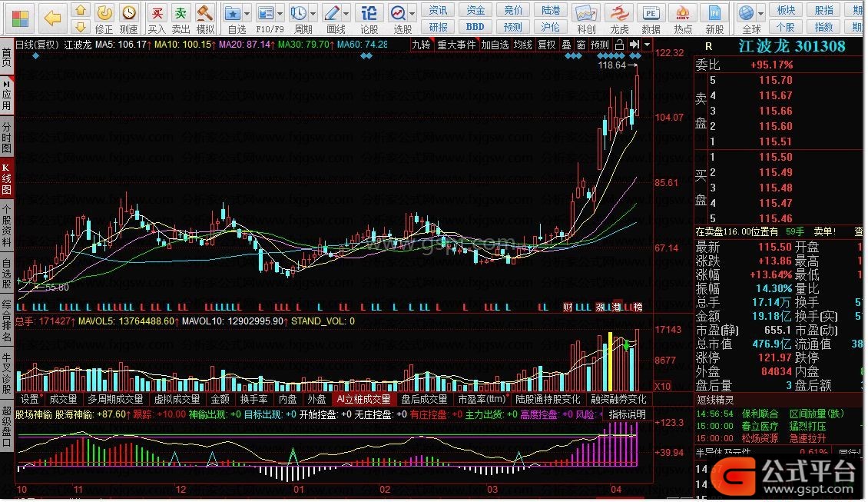Viewport: 868px width, 502px height.
Task: Click the 资讯 news button
Action: [x=439, y=10]
